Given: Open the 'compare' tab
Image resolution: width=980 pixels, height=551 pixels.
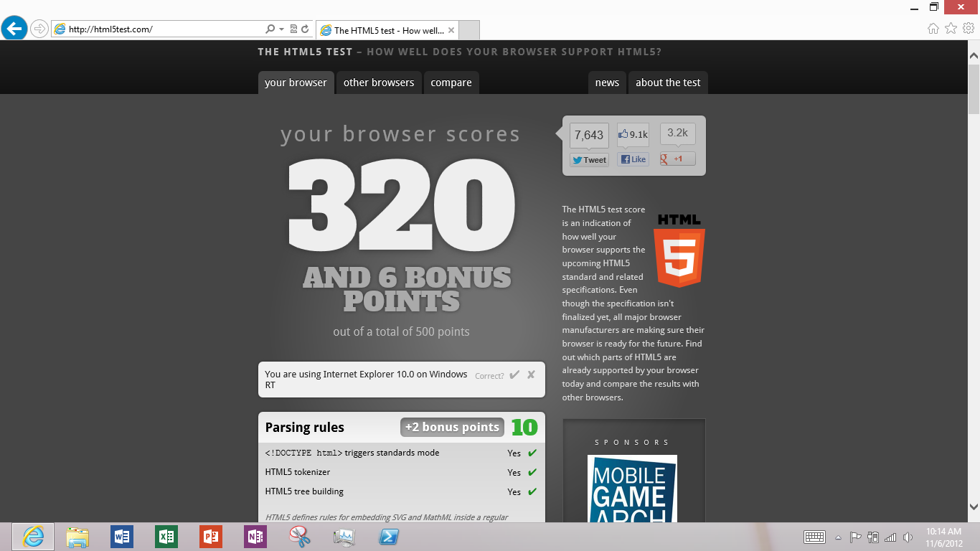Looking at the screenshot, I should pyautogui.click(x=451, y=83).
